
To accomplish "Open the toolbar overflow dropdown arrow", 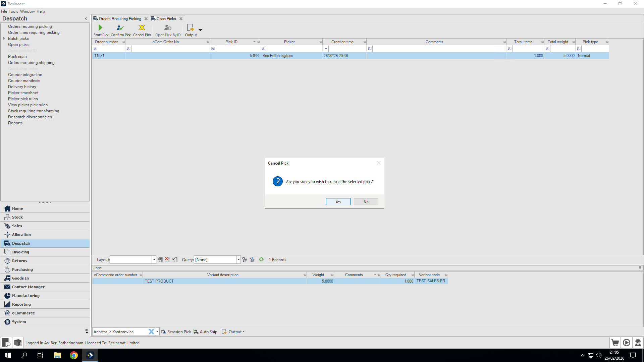I will pos(201,30).
